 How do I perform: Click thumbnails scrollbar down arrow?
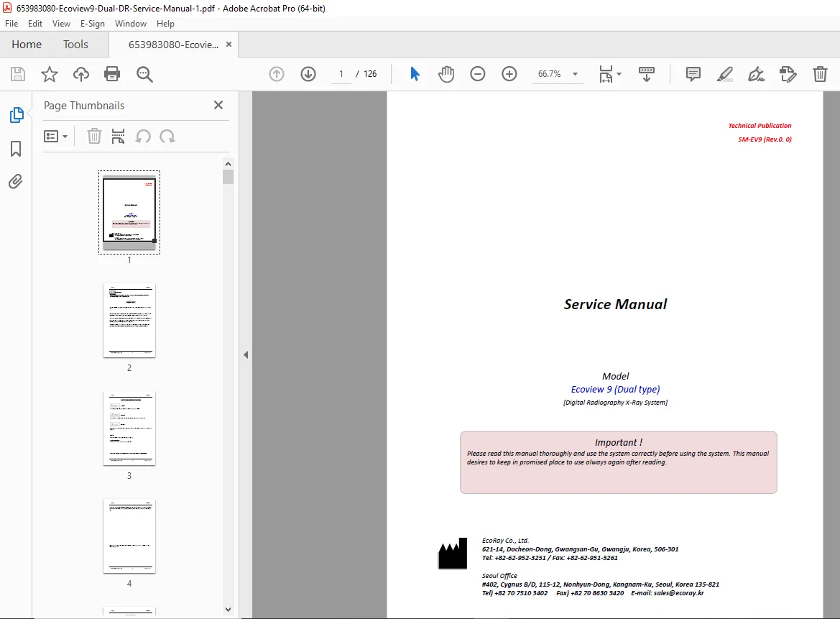click(x=229, y=610)
